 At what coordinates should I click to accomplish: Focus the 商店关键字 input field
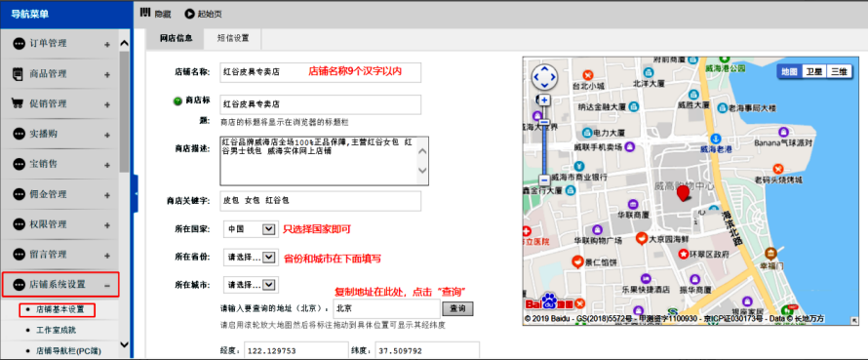click(x=320, y=201)
